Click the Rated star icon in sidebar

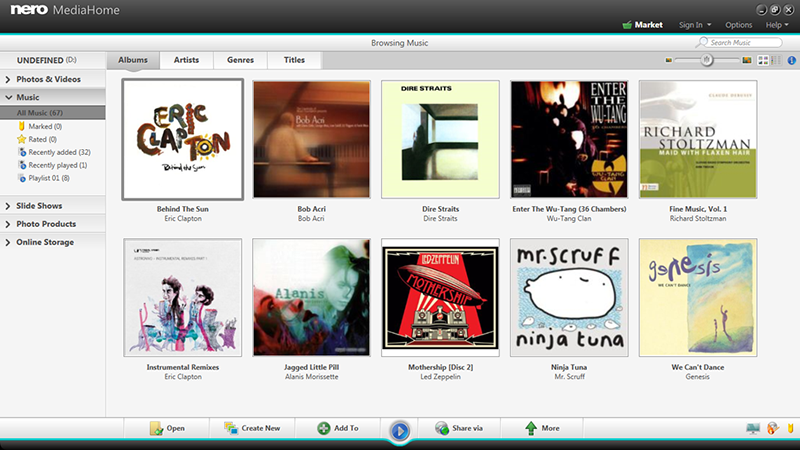pos(21,139)
